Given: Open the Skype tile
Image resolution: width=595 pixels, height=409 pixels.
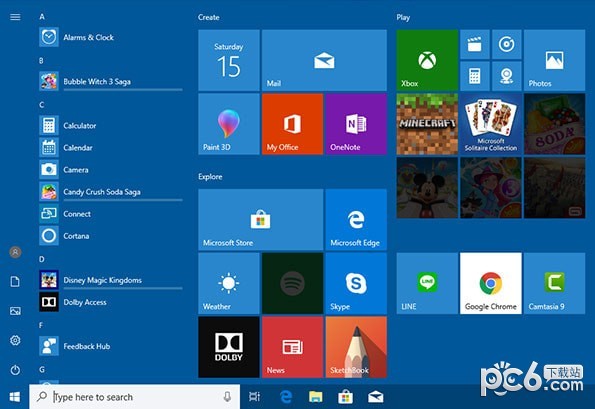Looking at the screenshot, I should pyautogui.click(x=356, y=283).
